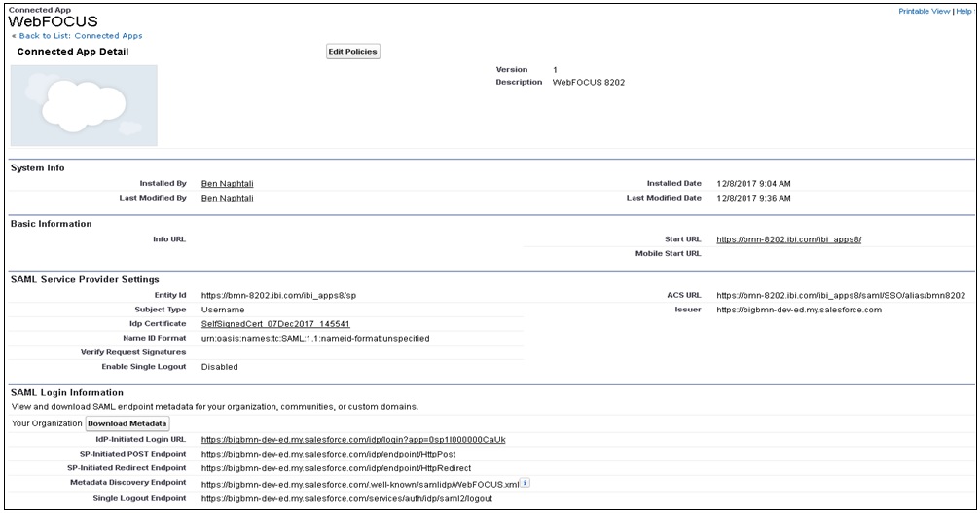Click the SAML Service Provider Settings heading
980x513 pixels.
click(85, 279)
